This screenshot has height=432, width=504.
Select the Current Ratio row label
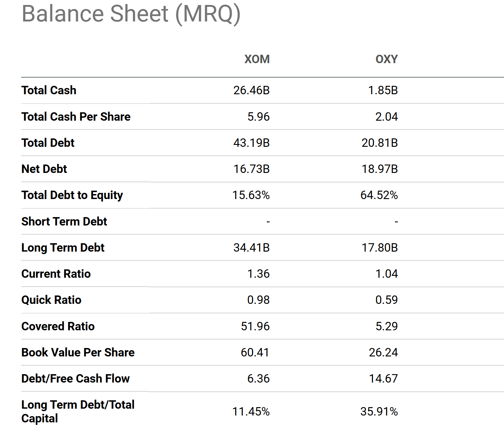pyautogui.click(x=56, y=274)
